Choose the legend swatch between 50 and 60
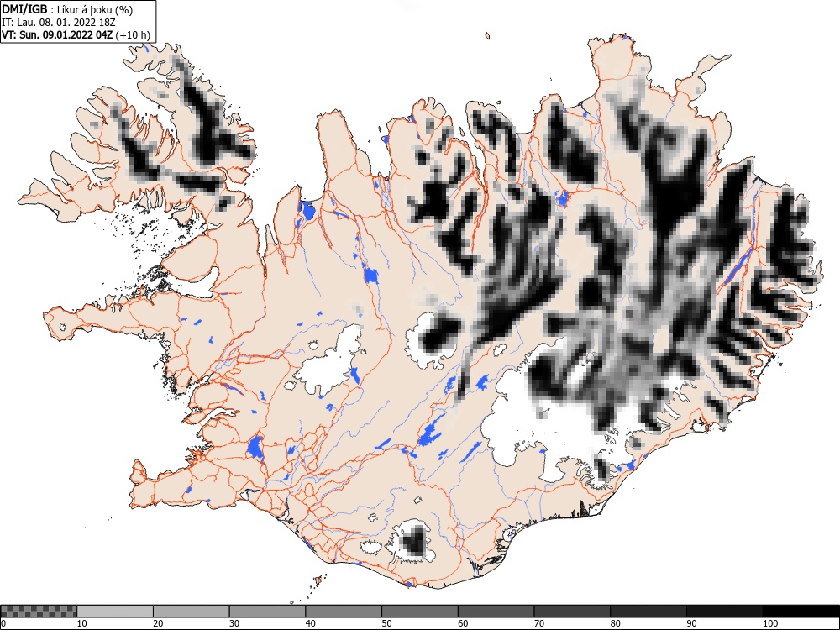The width and height of the screenshot is (840, 630). point(420,612)
